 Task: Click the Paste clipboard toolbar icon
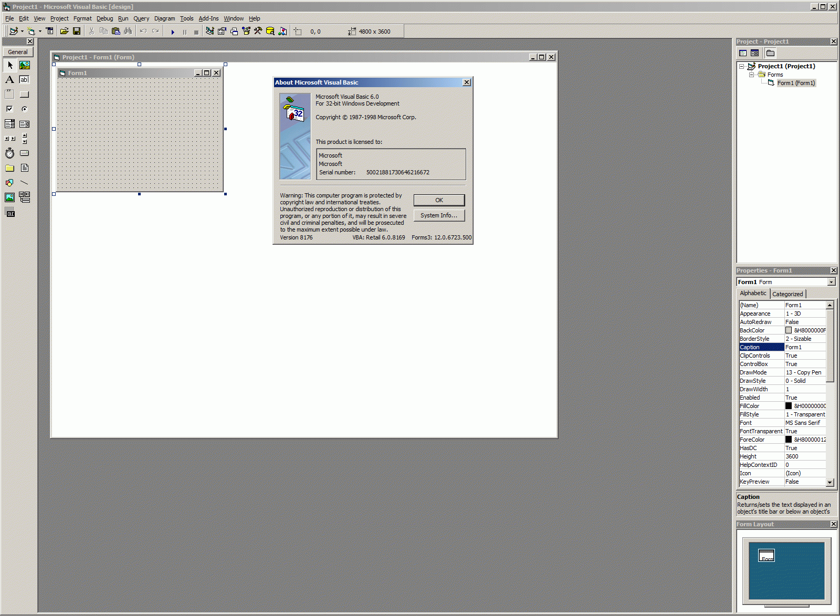pos(116,32)
